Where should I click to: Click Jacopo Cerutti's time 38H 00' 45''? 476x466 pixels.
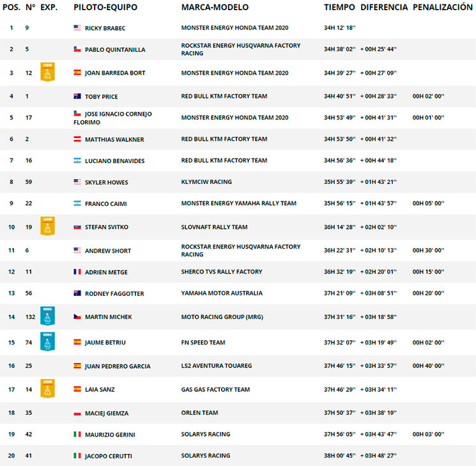click(339, 455)
